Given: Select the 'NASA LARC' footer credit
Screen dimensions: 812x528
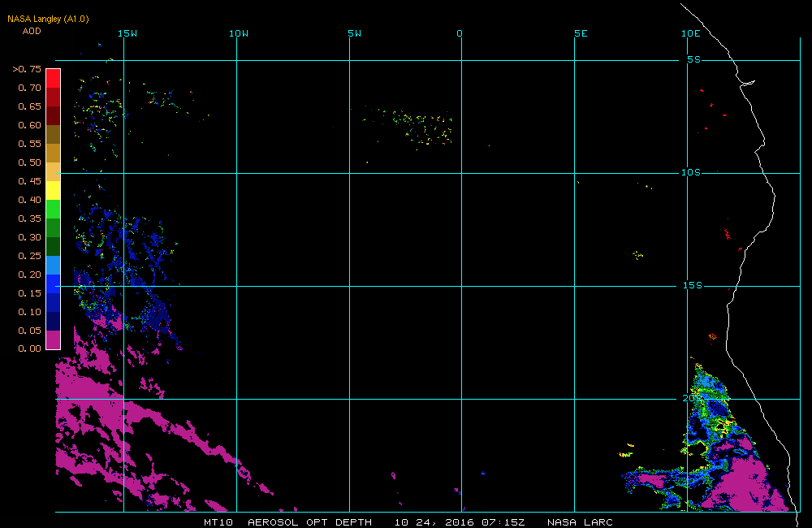Looking at the screenshot, I should (580, 522).
